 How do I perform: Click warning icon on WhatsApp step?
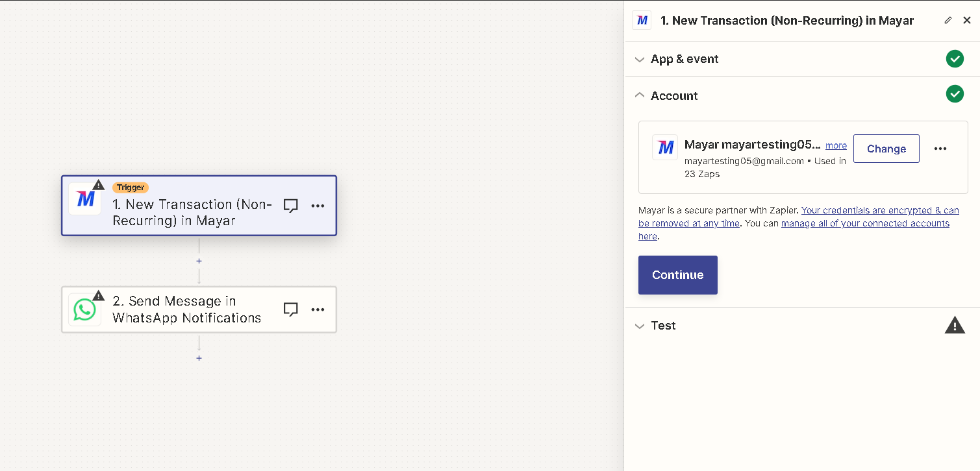(x=98, y=296)
